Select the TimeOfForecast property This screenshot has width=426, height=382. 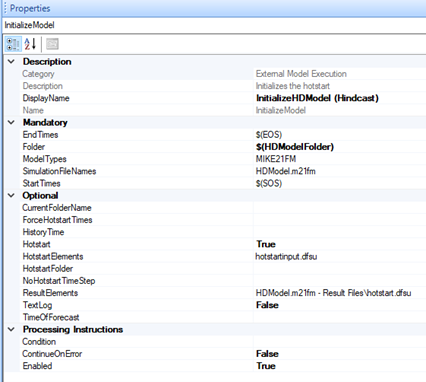(x=51, y=317)
